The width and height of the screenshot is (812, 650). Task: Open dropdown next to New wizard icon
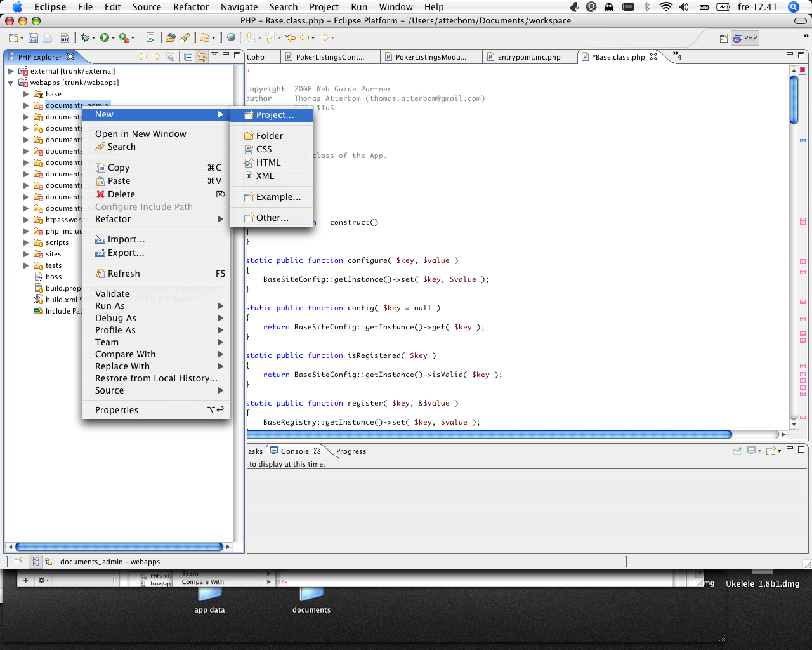tap(22, 38)
